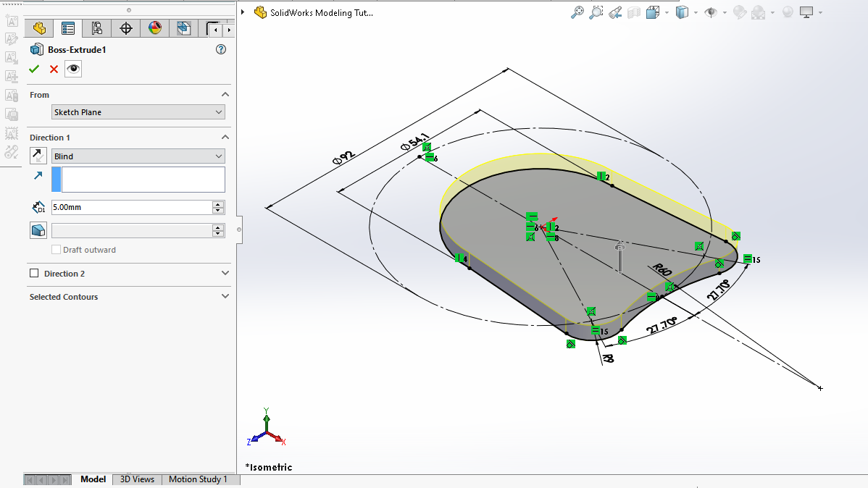This screenshot has height=488, width=868.
Task: Expand the Selected Contours section
Action: [x=225, y=296]
